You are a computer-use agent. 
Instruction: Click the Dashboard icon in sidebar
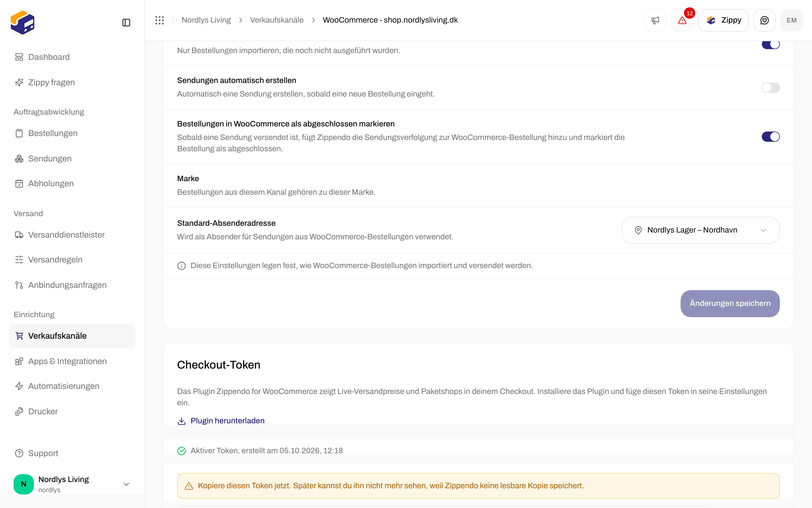coord(19,57)
